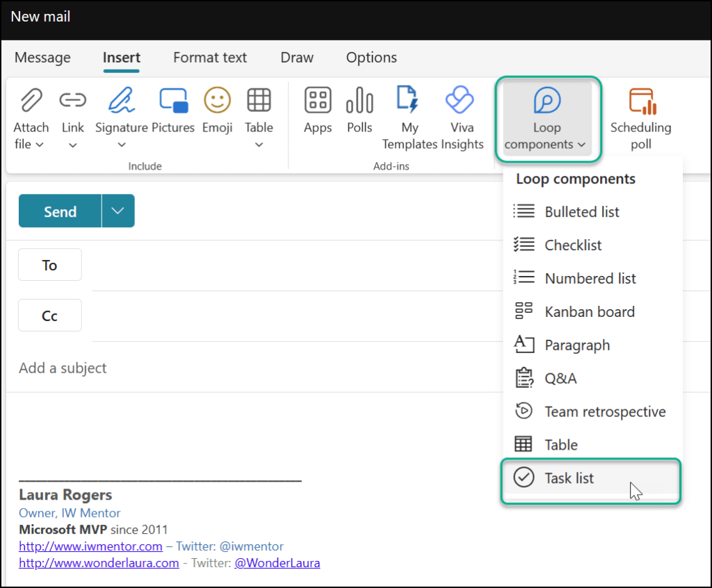Screen dimensions: 712x588
Task: Open the Draw ribbon tab
Action: tap(297, 58)
